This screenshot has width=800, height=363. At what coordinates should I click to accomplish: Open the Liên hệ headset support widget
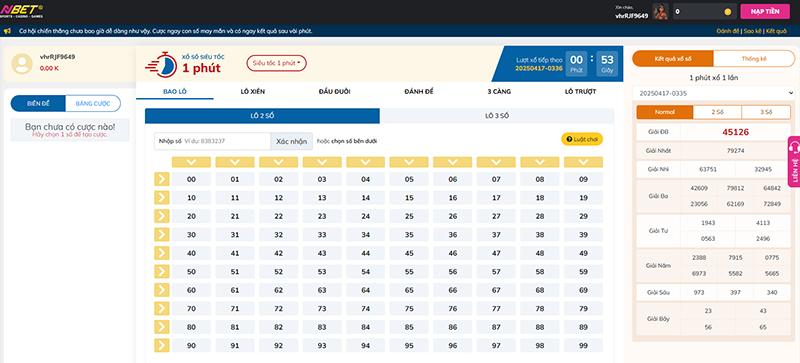(x=794, y=161)
